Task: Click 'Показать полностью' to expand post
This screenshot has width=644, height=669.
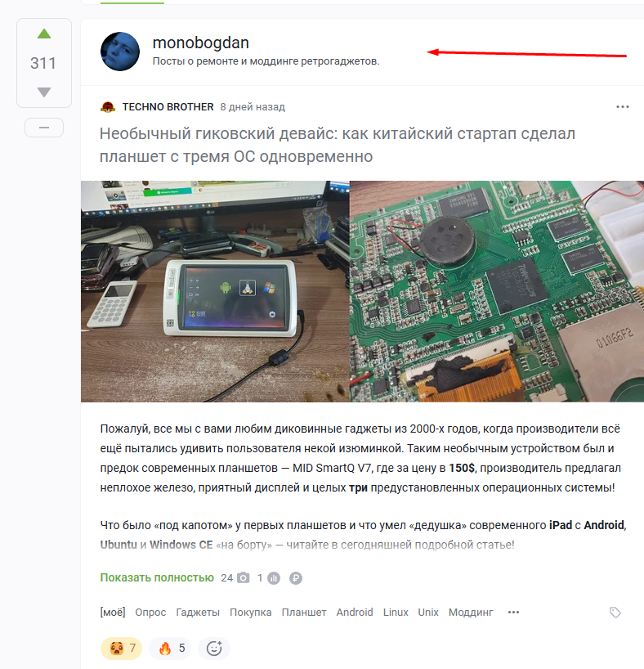Action: point(157,577)
